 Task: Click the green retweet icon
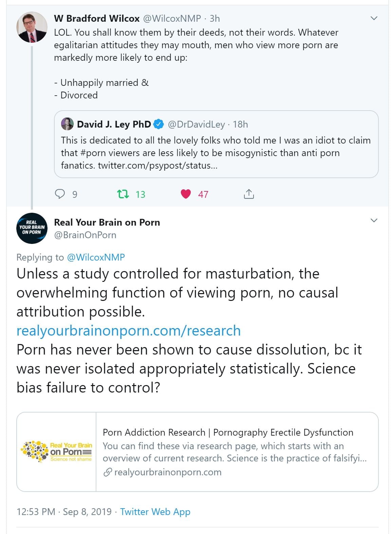click(123, 194)
